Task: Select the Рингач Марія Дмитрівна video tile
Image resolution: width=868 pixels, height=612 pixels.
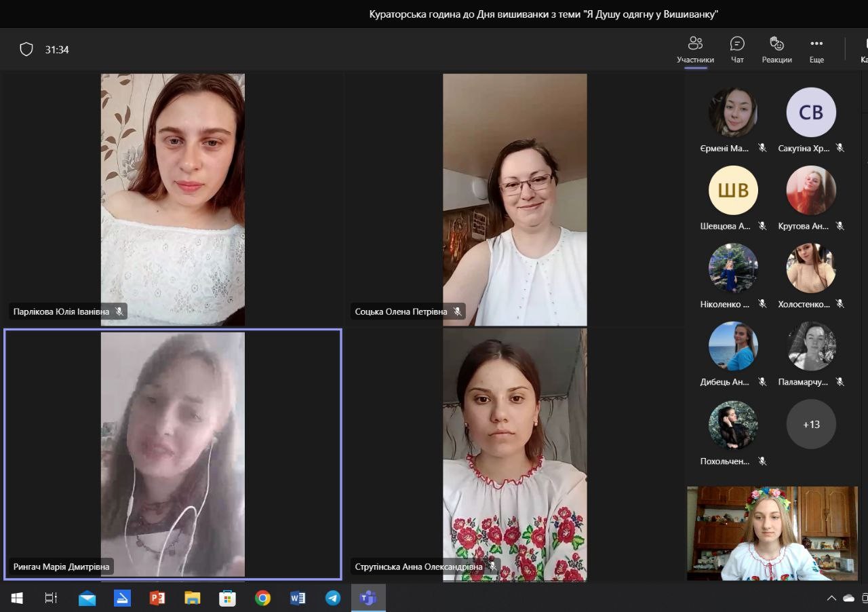Action: (173, 454)
